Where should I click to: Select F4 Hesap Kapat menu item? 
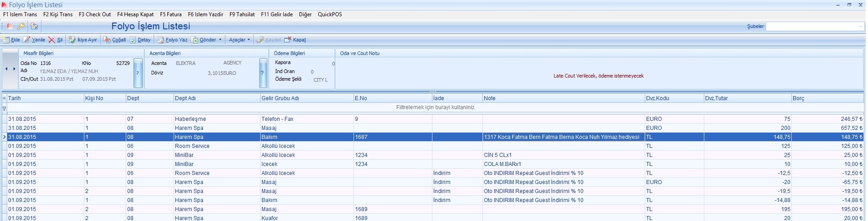click(x=135, y=14)
